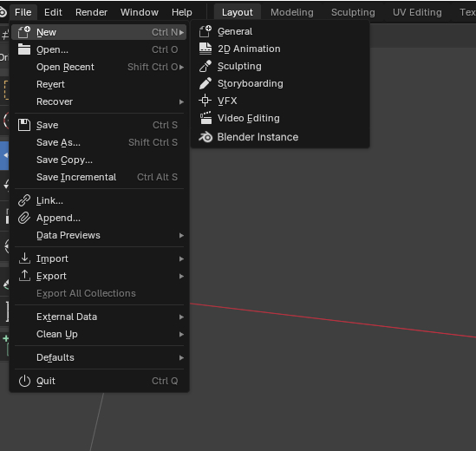This screenshot has height=451, width=476.
Task: Expand the Data Previews submenu arrow
Action: tap(181, 235)
